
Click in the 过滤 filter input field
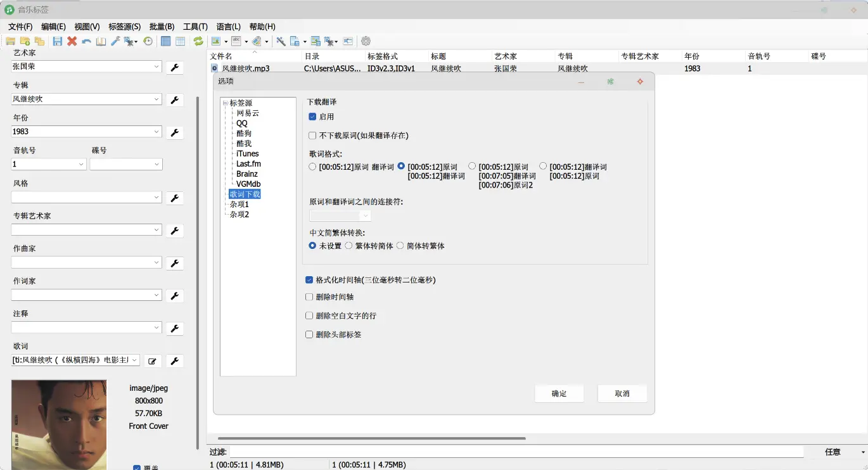pos(516,452)
